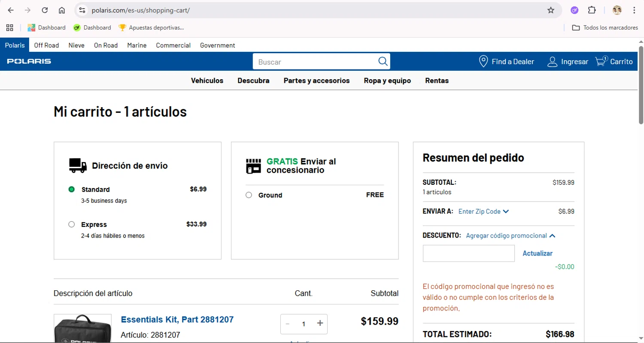Click the invalid promo code error message
This screenshot has width=644, height=343.
click(488, 297)
